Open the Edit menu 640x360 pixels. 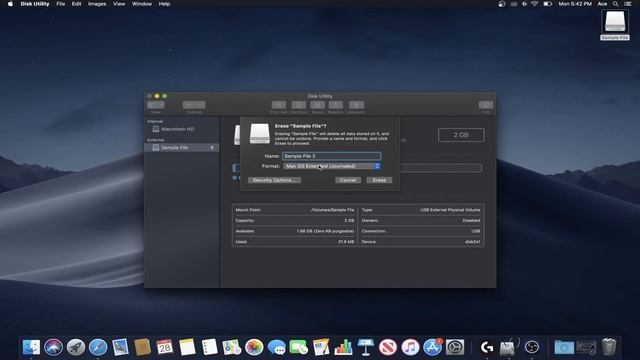(76, 4)
